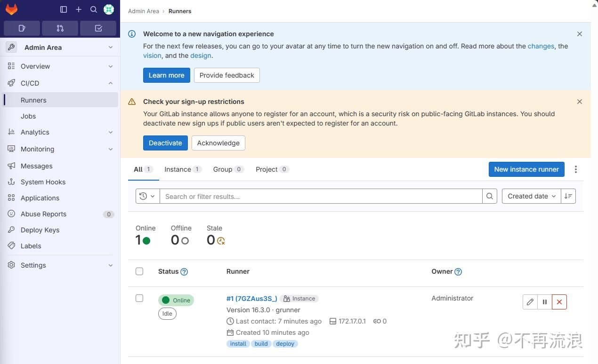Open your avatar profile picture menu
Image resolution: width=598 pixels, height=364 pixels.
point(109,9)
